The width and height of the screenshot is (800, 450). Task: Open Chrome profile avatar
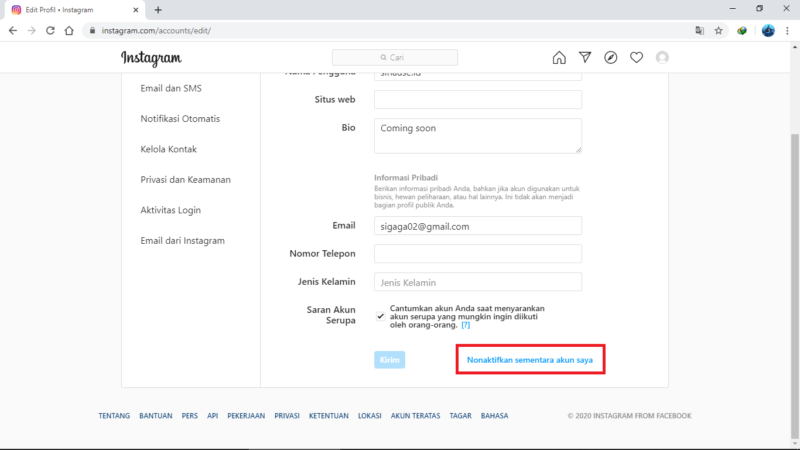pyautogui.click(x=768, y=31)
